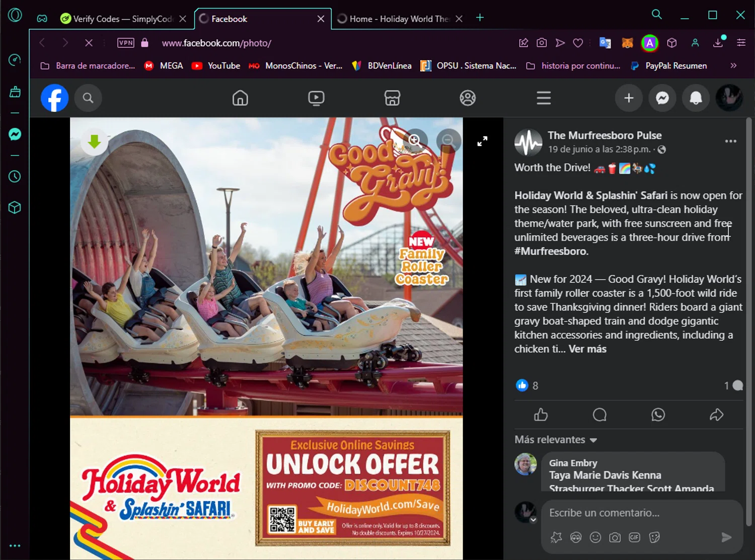Toggle the VPN badge
755x560 pixels.
(x=126, y=43)
